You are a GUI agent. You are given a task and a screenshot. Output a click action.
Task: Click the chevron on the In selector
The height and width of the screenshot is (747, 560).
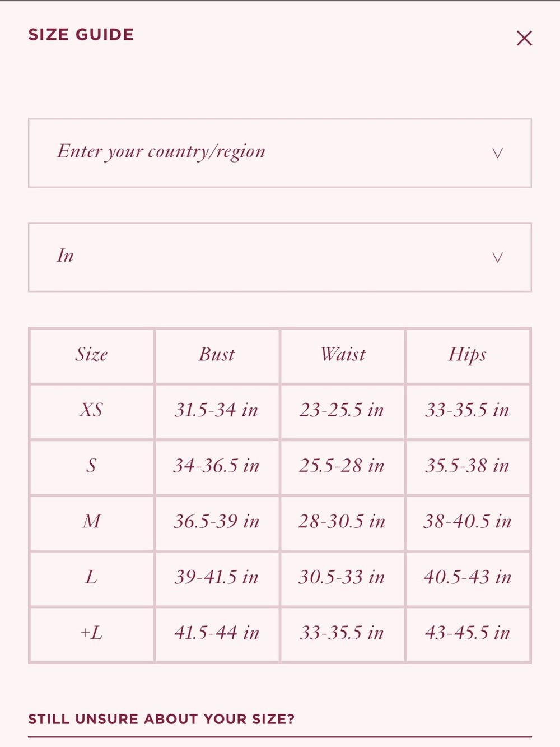pos(497,257)
